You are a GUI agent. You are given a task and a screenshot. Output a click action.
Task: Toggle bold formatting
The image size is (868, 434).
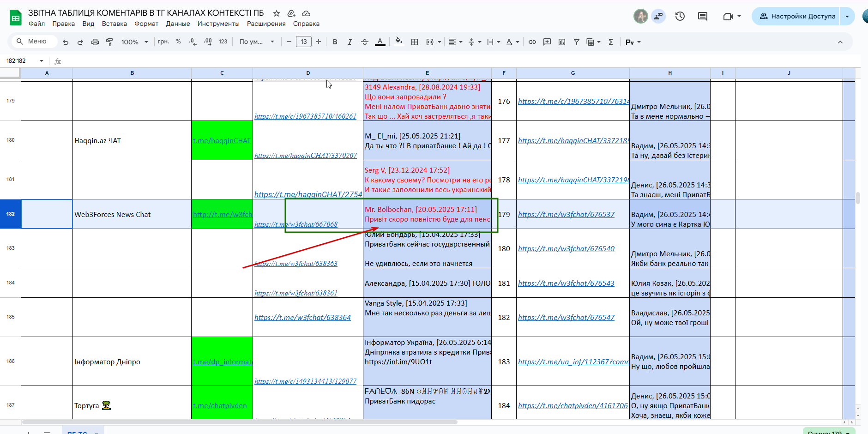pyautogui.click(x=335, y=42)
